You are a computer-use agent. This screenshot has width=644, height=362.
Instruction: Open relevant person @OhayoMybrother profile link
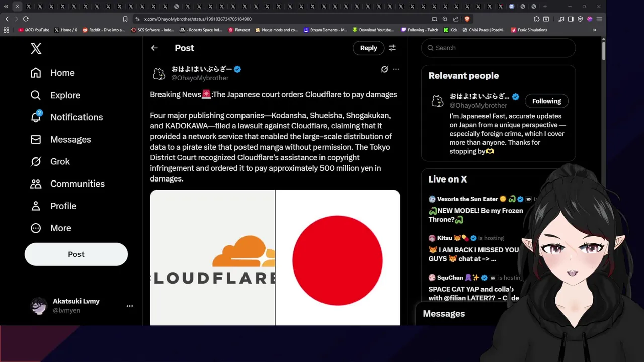(478, 105)
